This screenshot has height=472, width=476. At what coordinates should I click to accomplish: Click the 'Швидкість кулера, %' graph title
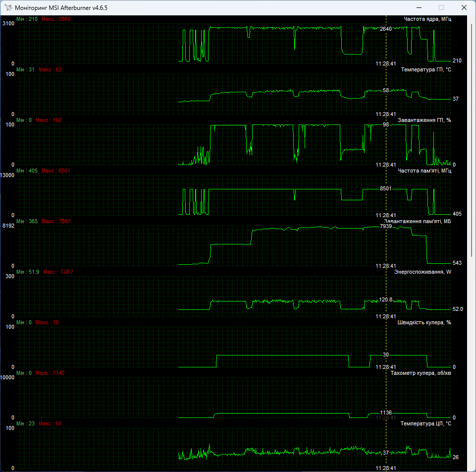[x=424, y=322]
